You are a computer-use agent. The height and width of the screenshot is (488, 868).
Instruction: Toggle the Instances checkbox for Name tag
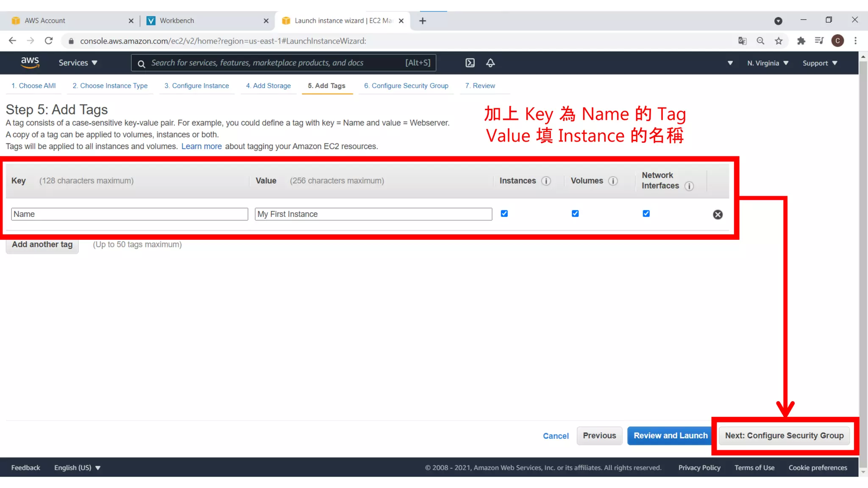[x=504, y=213]
